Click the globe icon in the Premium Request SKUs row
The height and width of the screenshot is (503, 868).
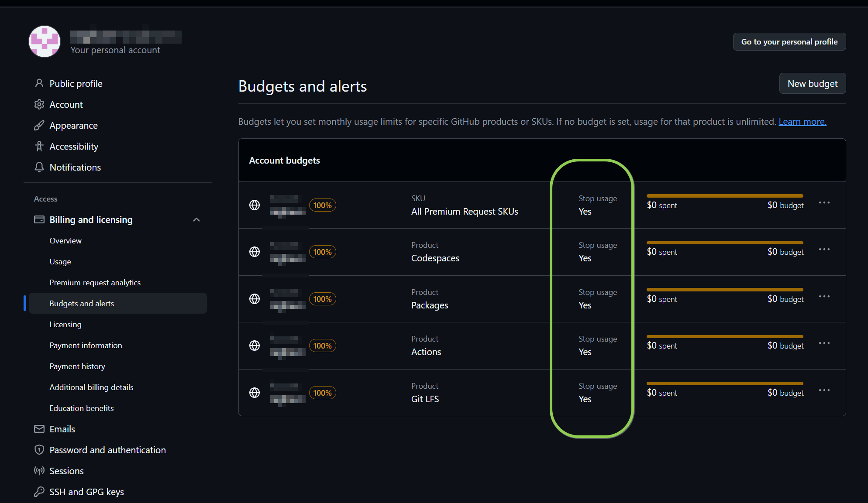click(x=255, y=205)
